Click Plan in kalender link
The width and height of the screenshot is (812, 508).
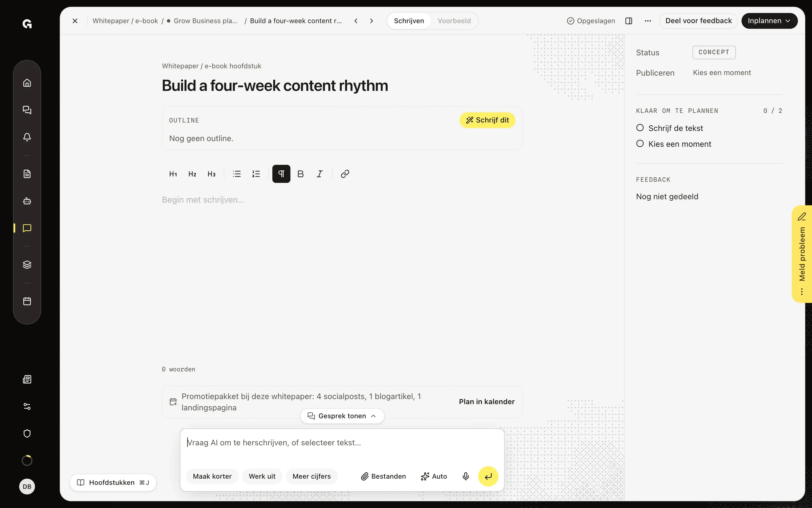487,402
